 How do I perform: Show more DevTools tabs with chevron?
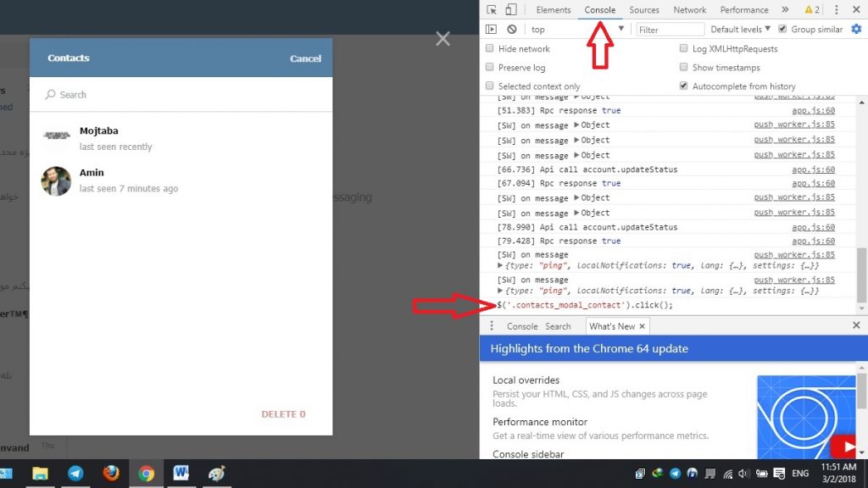click(785, 10)
